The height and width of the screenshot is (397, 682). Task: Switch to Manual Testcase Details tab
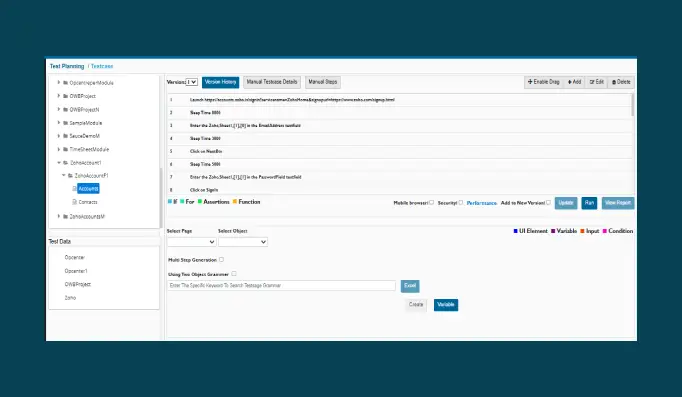pyautogui.click(x=272, y=82)
